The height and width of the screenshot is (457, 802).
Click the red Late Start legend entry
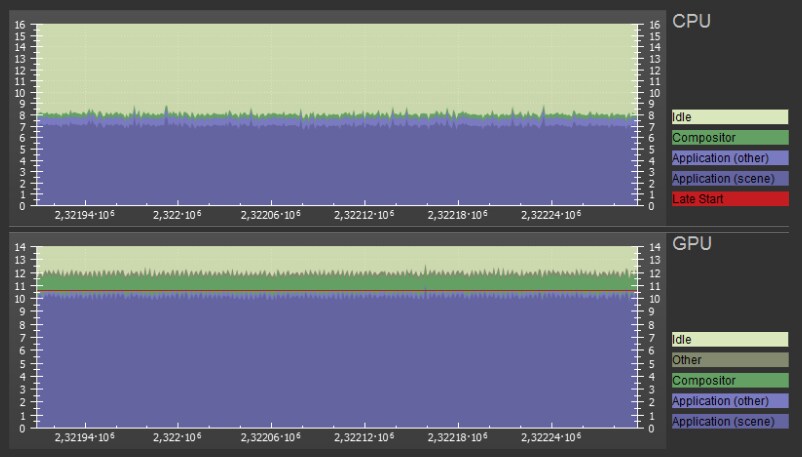click(x=729, y=199)
